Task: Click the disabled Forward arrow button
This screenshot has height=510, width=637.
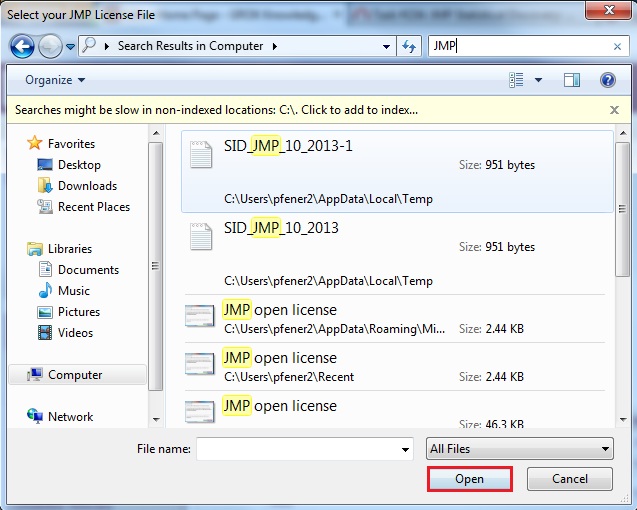Action: (x=50, y=47)
